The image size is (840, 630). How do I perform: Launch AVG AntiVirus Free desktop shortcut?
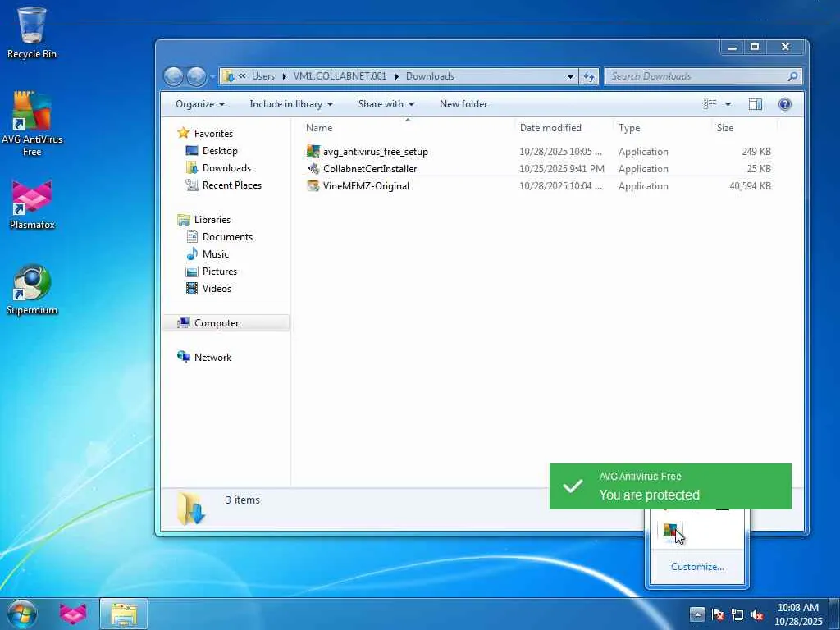click(32, 124)
